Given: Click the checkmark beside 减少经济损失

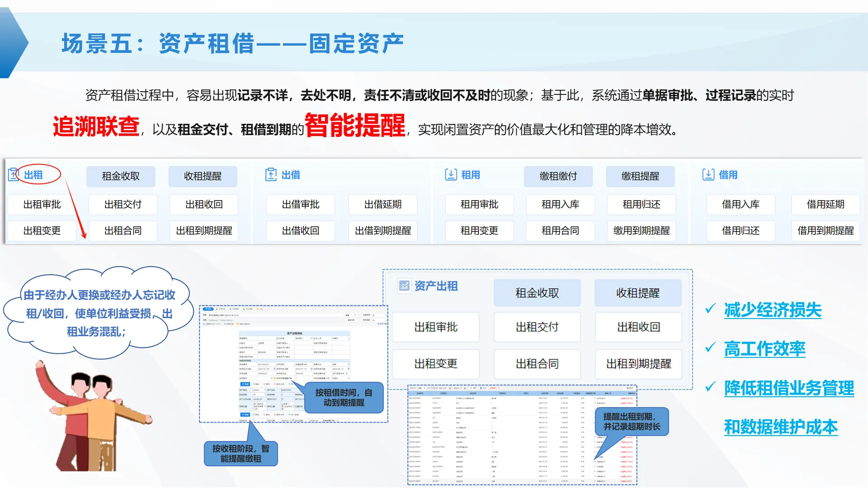Looking at the screenshot, I should click(x=710, y=309).
